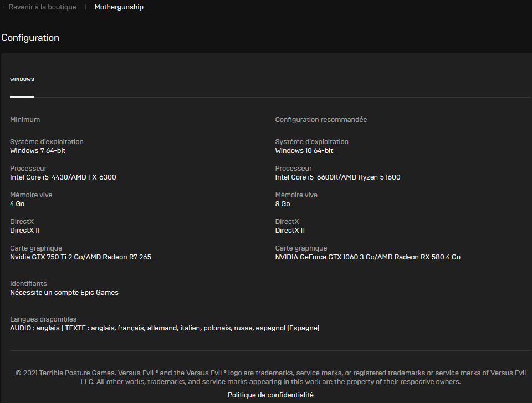Select the WINDOWS tab
The image size is (532, 403).
tap(22, 79)
